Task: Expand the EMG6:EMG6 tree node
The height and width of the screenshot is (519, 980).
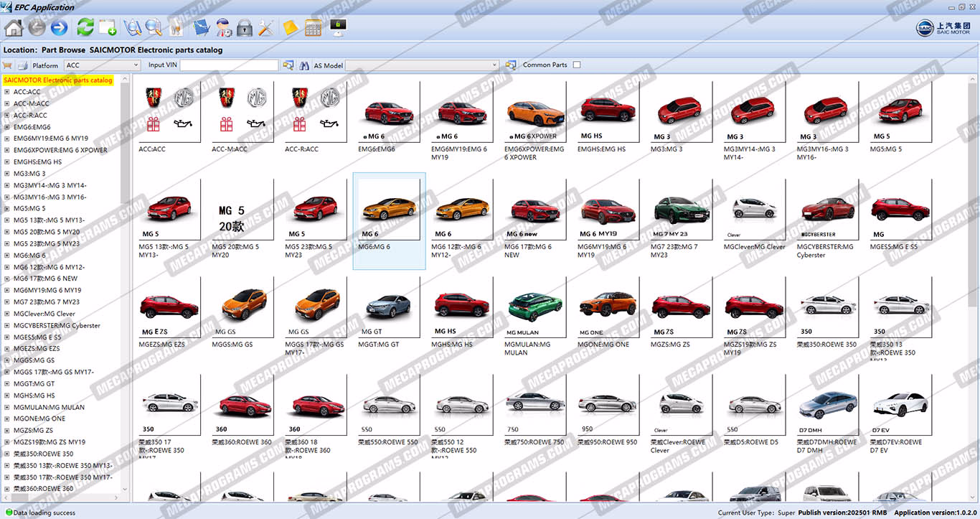Action: tap(6, 127)
